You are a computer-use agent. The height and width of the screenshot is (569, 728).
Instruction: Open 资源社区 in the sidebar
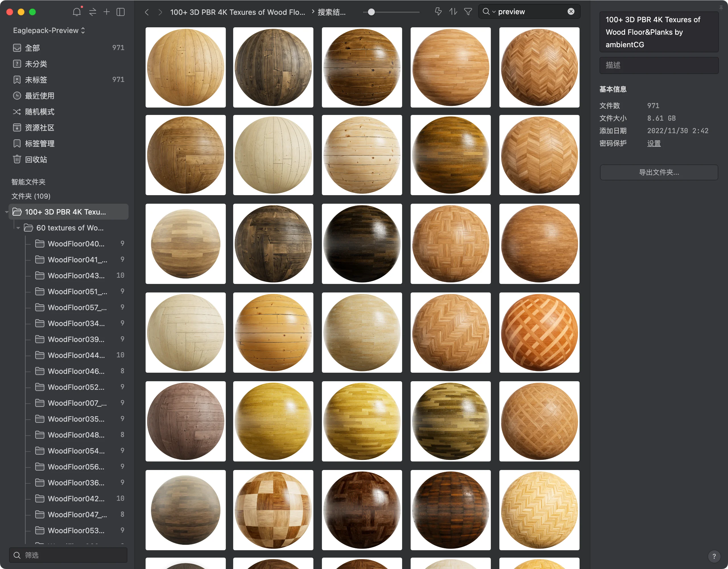[68, 128]
